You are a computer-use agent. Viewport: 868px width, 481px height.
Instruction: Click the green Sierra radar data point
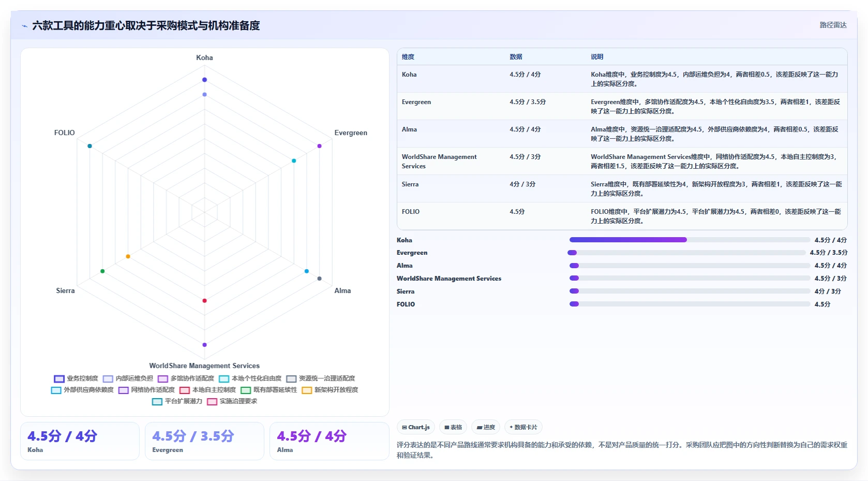tap(102, 271)
